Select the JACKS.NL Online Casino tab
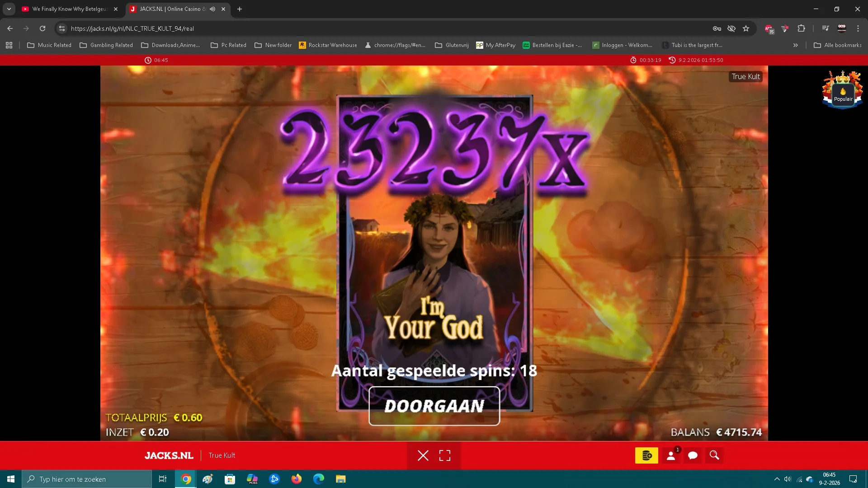The image size is (868, 488). (x=172, y=9)
